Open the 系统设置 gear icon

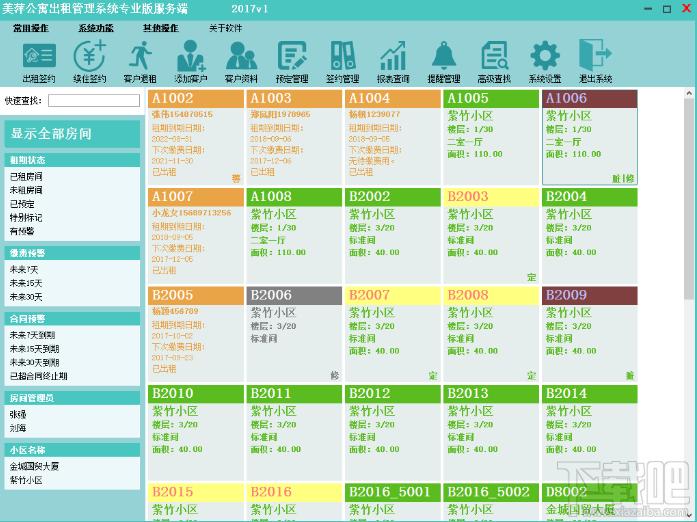point(545,62)
